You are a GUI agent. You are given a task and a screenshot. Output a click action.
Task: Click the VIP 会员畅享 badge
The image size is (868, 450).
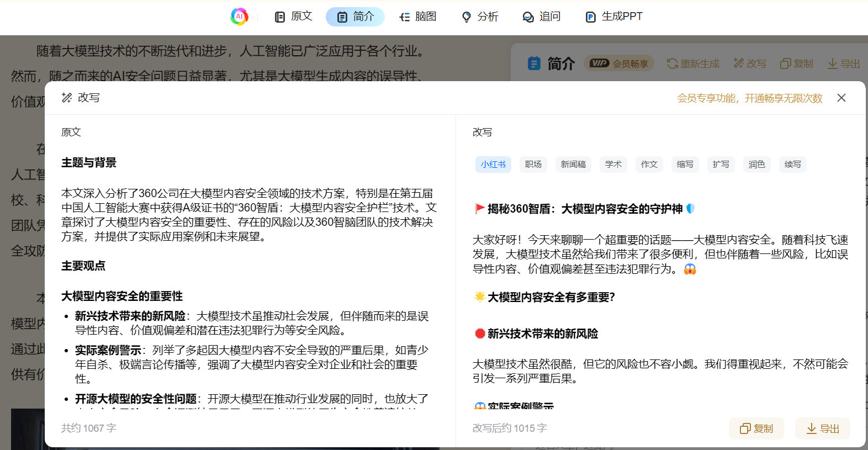(x=619, y=63)
